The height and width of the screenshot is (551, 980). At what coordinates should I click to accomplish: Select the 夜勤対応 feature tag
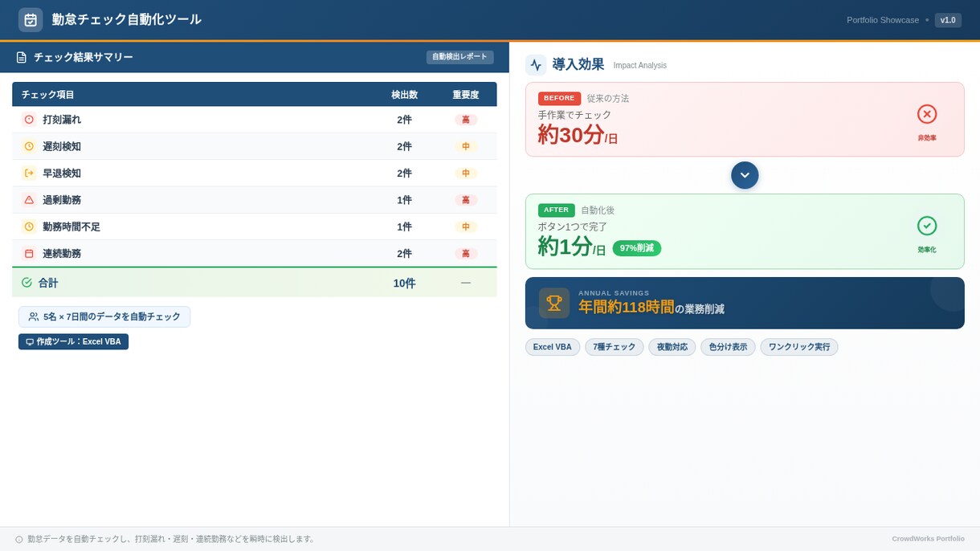click(672, 347)
